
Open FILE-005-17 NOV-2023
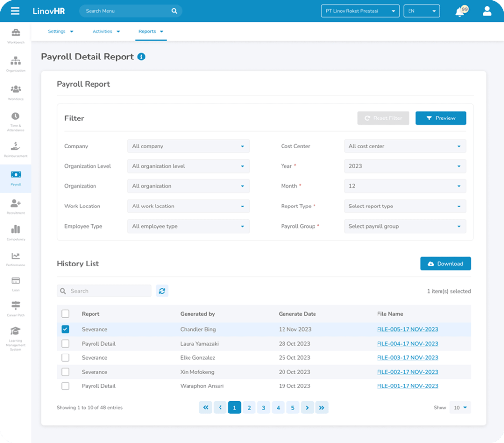407,329
